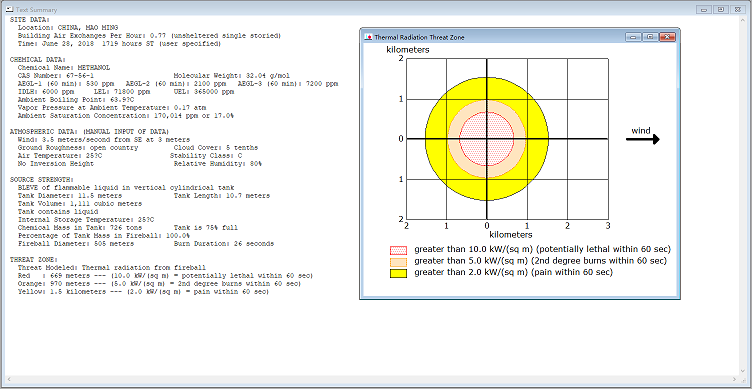Click the red dotted threat zone circle center
The image size is (752, 389).
pos(487,139)
